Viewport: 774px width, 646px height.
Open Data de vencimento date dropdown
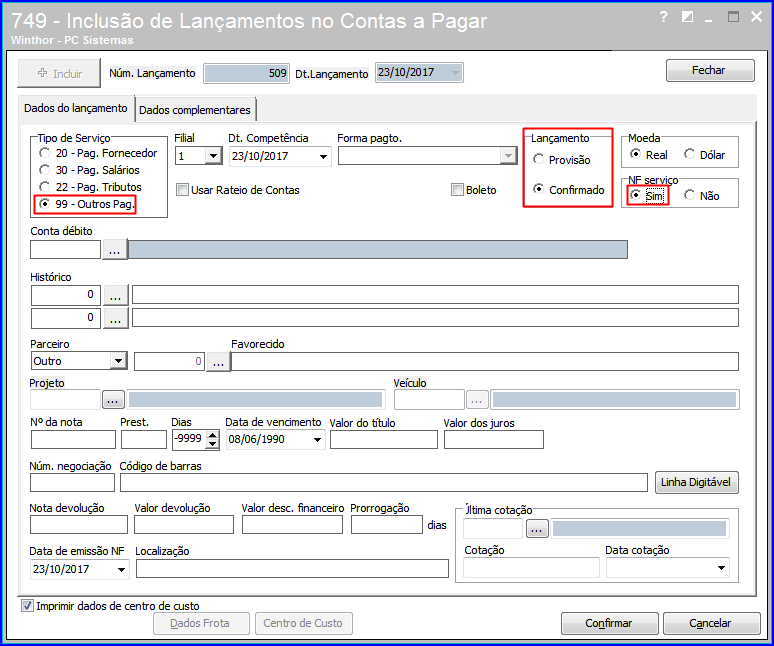click(317, 439)
